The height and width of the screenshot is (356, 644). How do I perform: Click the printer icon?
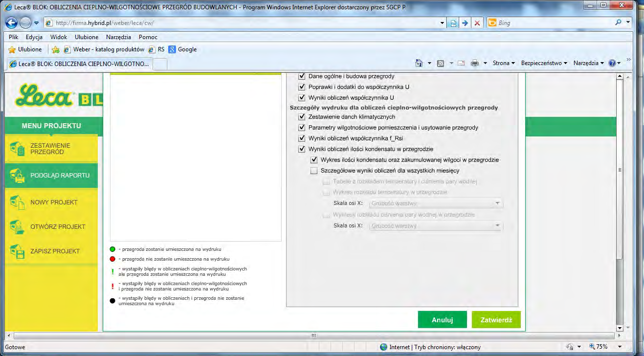(x=474, y=63)
